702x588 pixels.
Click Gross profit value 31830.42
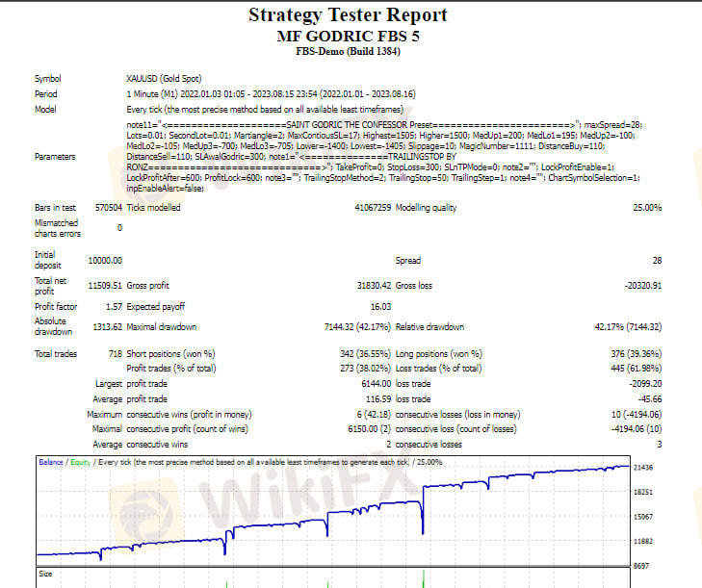[374, 286]
